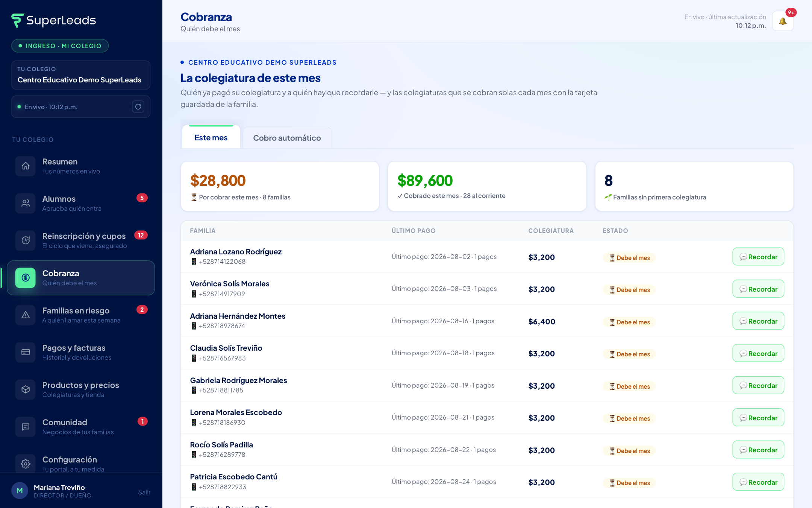This screenshot has width=812, height=508.
Task: Click the red 12 badge on Reinscripción
Action: [141, 235]
